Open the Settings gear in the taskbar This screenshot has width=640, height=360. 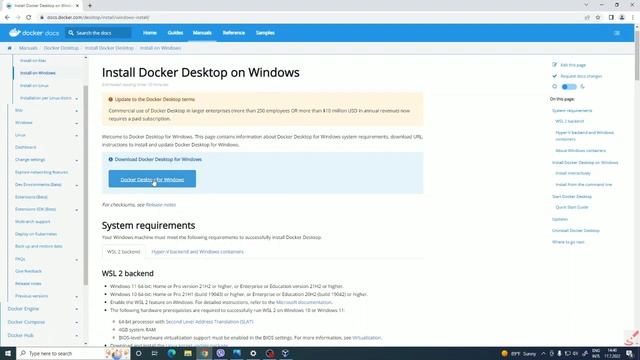coord(253,353)
